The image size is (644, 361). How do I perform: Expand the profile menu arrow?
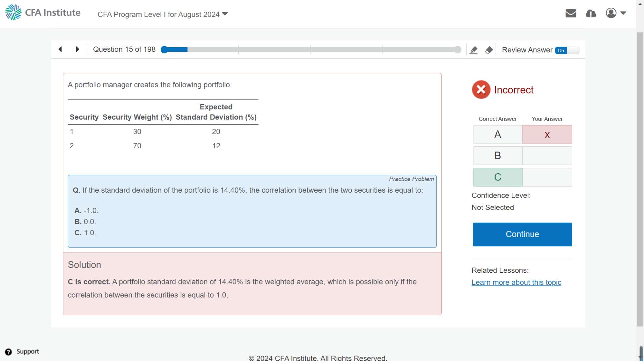[623, 13]
